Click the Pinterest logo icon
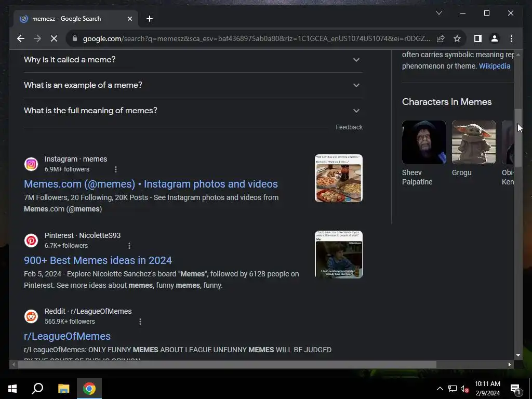The width and height of the screenshot is (532, 399). pos(31,241)
